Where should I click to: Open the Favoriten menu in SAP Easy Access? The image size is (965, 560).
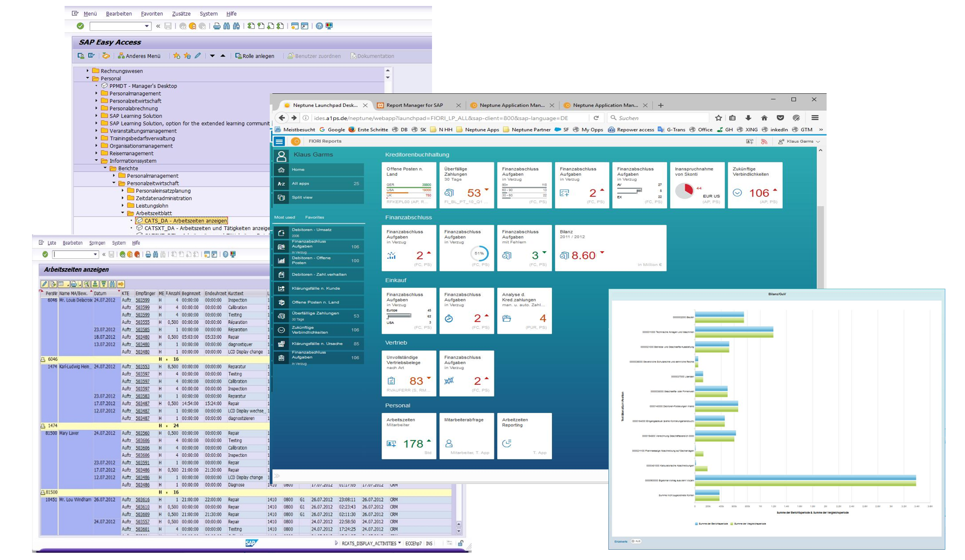click(151, 14)
